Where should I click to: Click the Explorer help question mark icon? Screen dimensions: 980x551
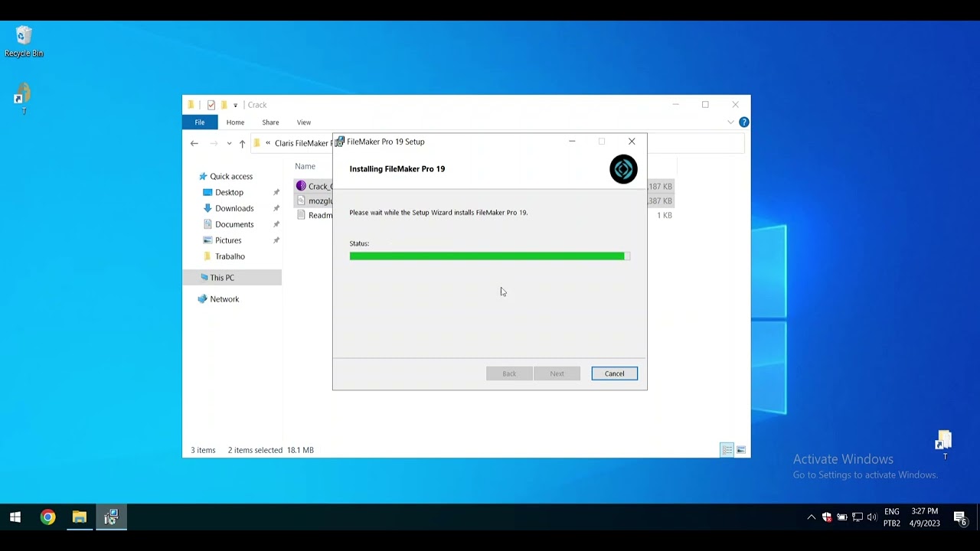pyautogui.click(x=743, y=122)
